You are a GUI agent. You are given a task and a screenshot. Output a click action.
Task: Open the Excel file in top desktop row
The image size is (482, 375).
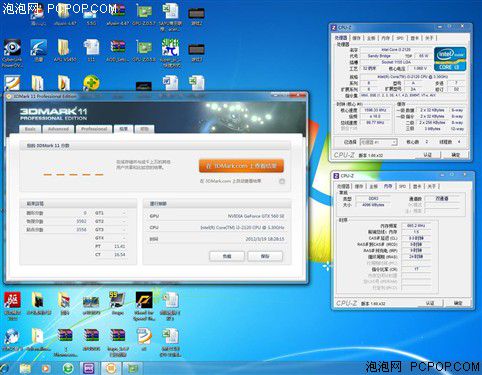tap(171, 17)
